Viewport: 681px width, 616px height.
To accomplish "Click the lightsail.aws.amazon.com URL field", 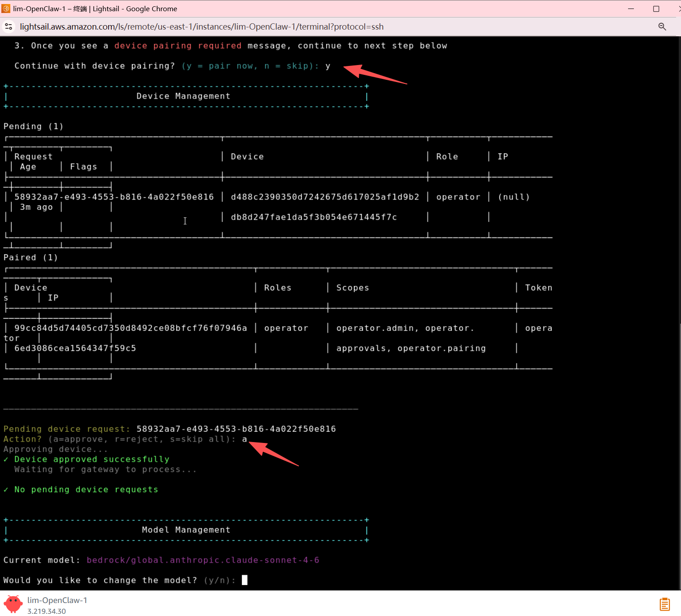I will click(201, 26).
